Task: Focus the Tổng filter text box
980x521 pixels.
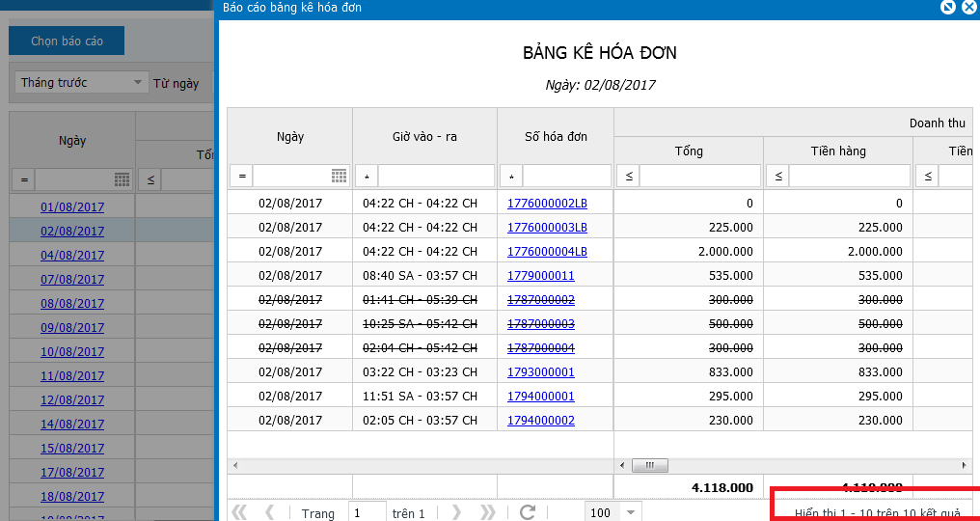Action: 700,177
